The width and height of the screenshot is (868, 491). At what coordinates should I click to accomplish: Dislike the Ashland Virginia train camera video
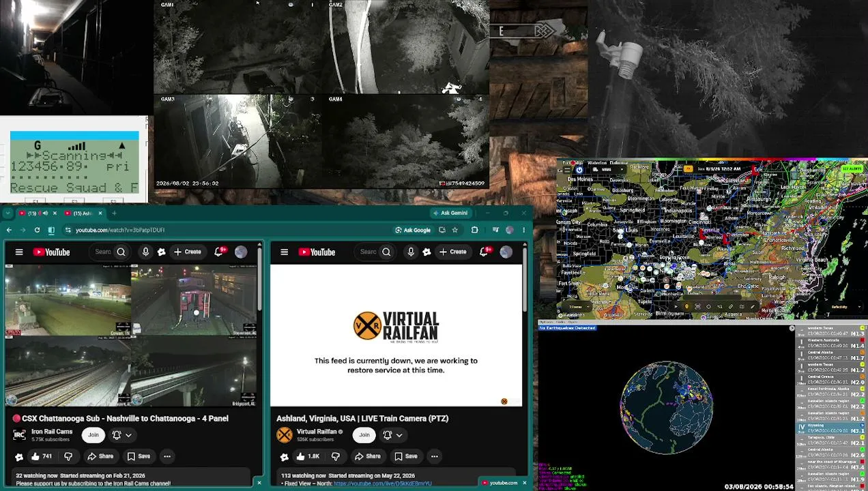(x=335, y=456)
